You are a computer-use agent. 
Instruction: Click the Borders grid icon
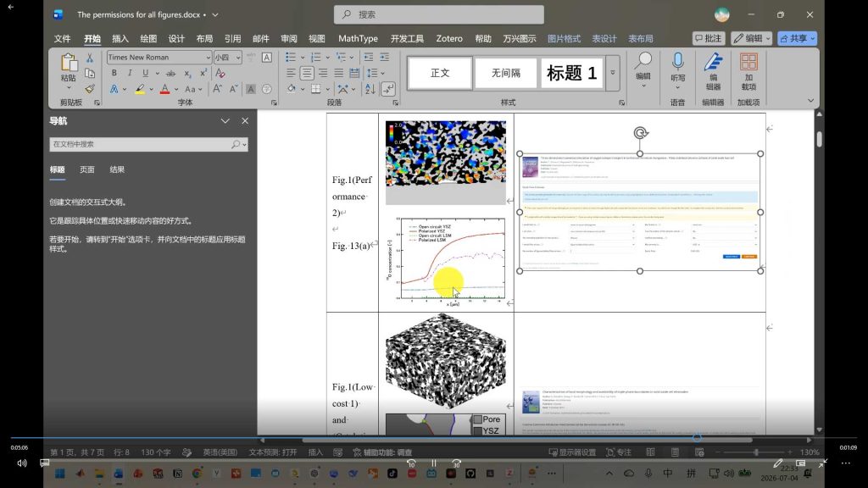[x=315, y=88]
